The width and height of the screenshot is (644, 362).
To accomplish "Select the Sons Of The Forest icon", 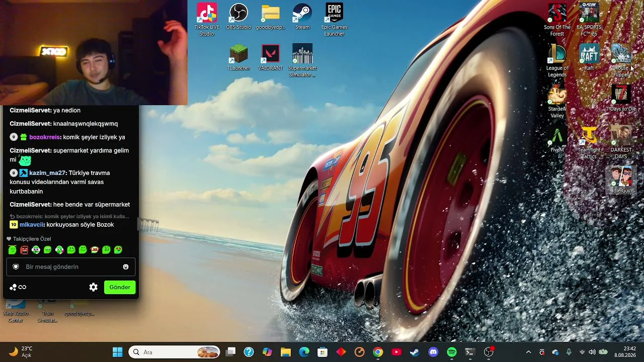I will (x=557, y=20).
